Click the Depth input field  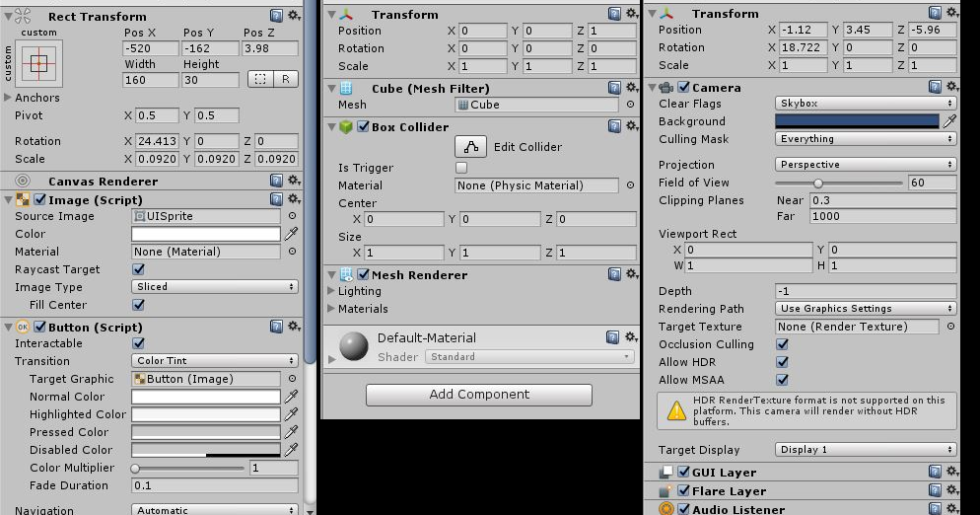click(866, 291)
